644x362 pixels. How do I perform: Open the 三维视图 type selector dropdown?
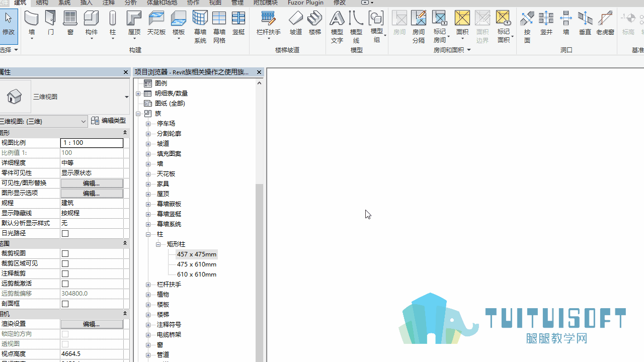(x=126, y=97)
